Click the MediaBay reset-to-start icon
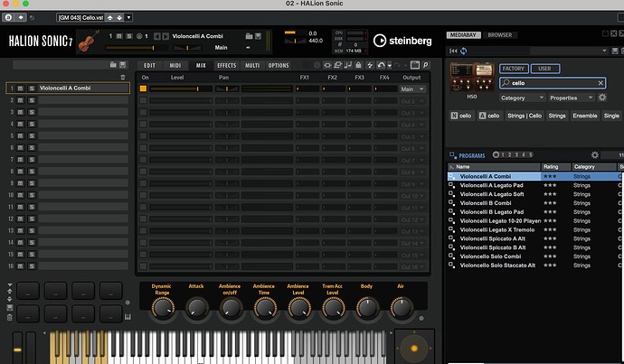Viewport: 624px width, 364px height. 453,51
